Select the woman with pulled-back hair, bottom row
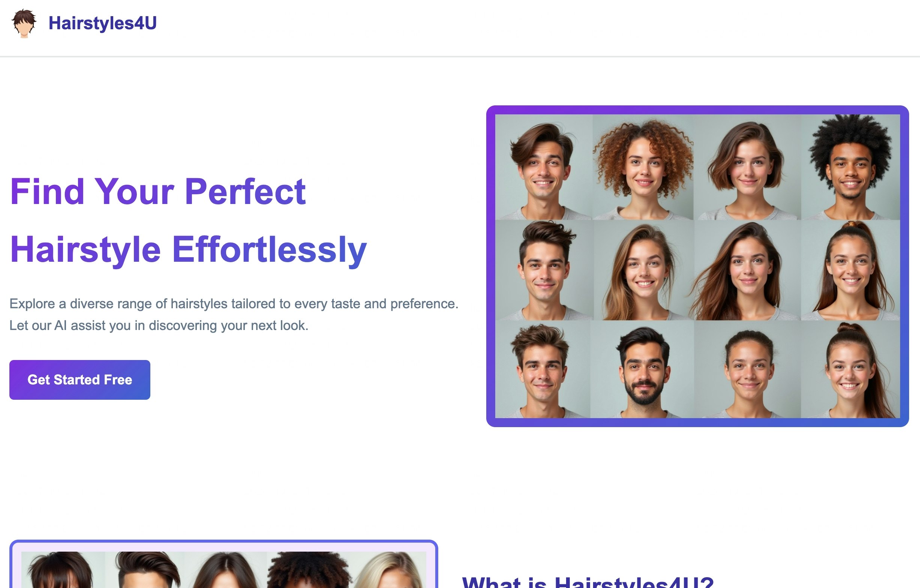Image resolution: width=920 pixels, height=588 pixels. click(x=747, y=369)
